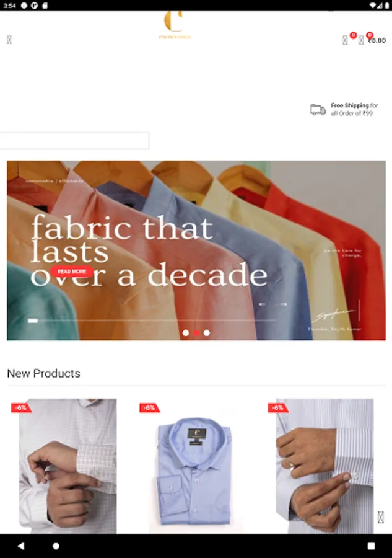The height and width of the screenshot is (558, 392).
Task: Open the white checked shirt product
Action: point(68,466)
